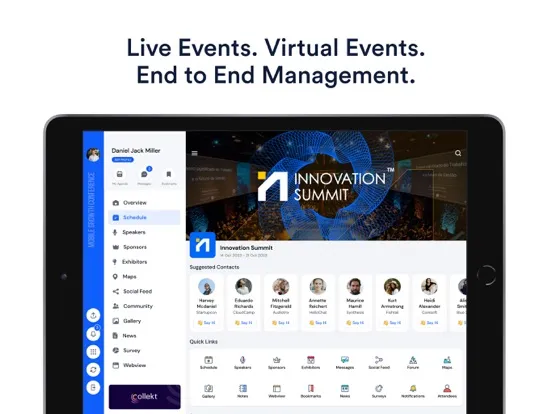Open Social Feed in the sidebar menu
552x414 pixels.
coord(144,291)
